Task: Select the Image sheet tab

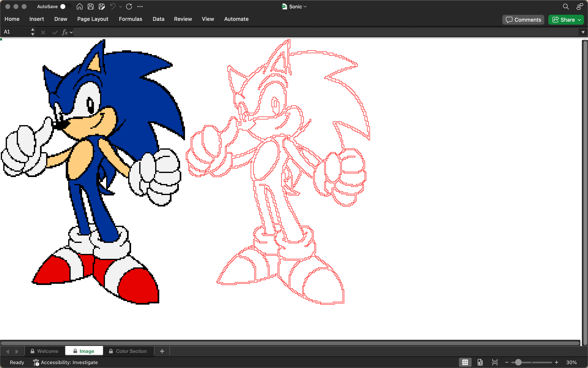Action: tap(84, 351)
